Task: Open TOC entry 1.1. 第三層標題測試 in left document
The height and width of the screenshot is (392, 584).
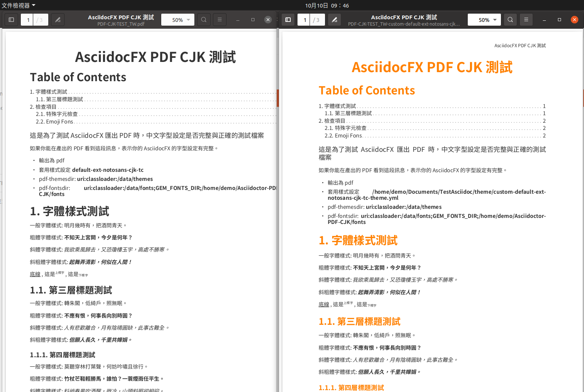Action: (60, 99)
